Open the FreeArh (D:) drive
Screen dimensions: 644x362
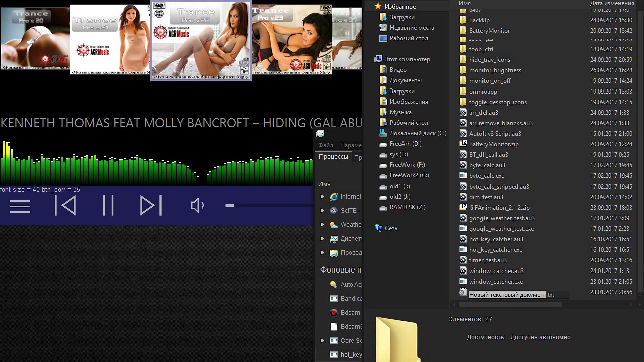(x=400, y=144)
